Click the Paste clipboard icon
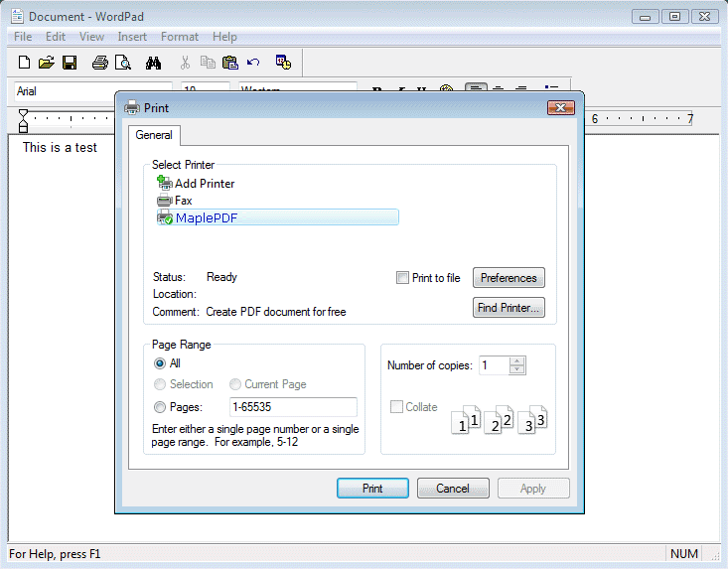This screenshot has height=569, width=728. [x=230, y=63]
